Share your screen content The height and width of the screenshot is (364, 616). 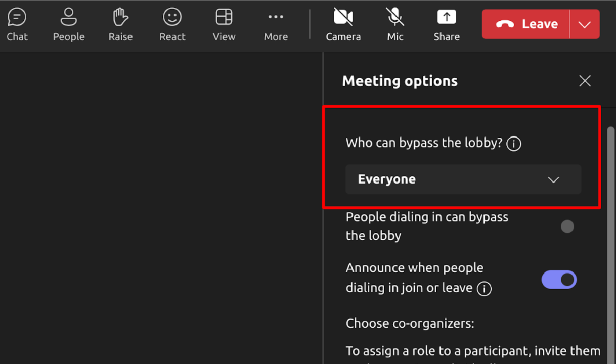point(447,24)
